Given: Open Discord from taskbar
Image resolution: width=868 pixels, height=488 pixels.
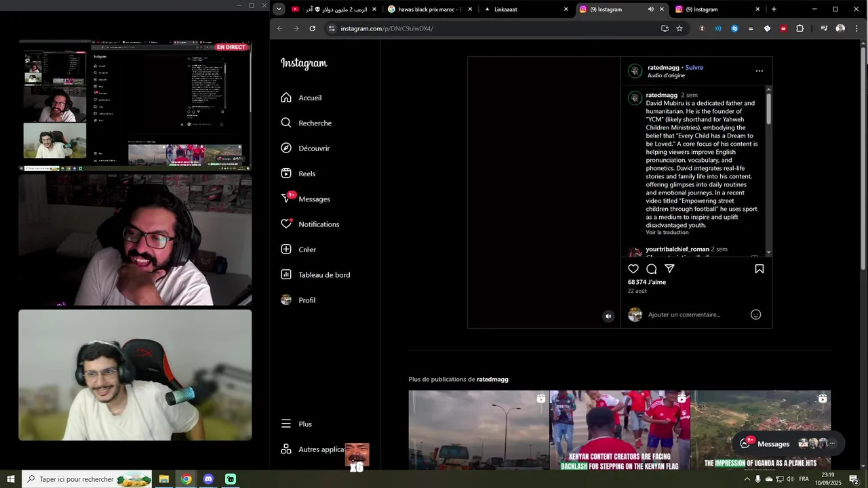Looking at the screenshot, I should tap(208, 479).
